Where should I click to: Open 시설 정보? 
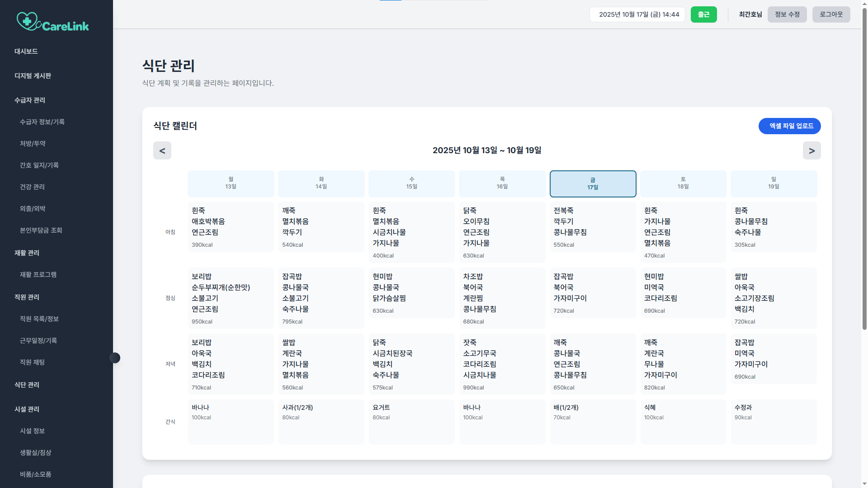point(32,431)
